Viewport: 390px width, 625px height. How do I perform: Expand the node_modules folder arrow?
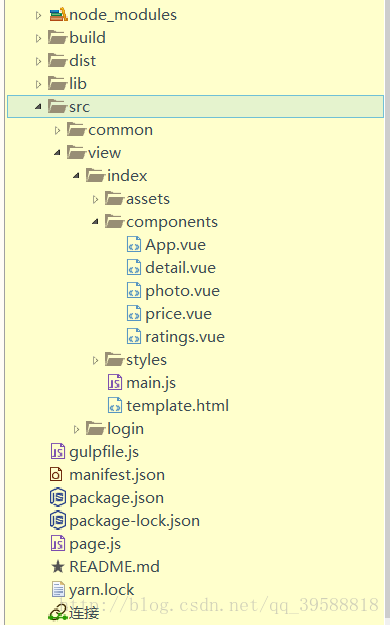38,16
